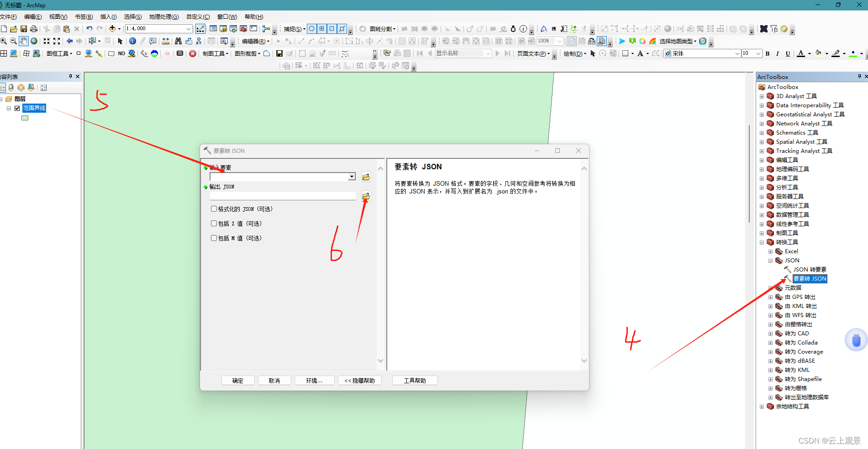Open the 文件(F) menu
Screen dimensions: 868x449
point(9,17)
